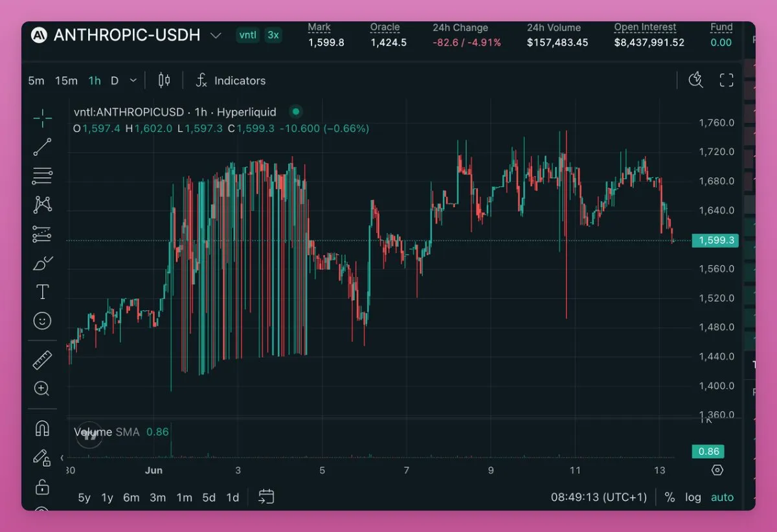777x532 pixels.
Task: Select the 1h timeframe
Action: pyautogui.click(x=95, y=81)
